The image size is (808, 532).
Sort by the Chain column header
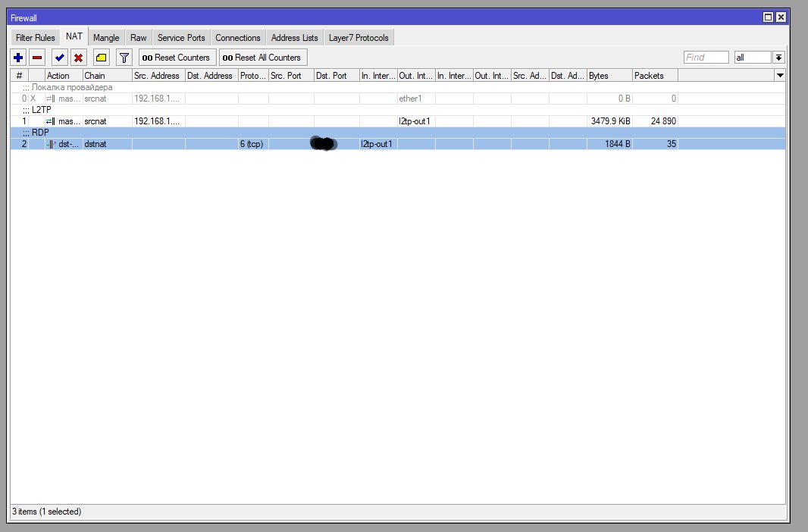coord(107,76)
